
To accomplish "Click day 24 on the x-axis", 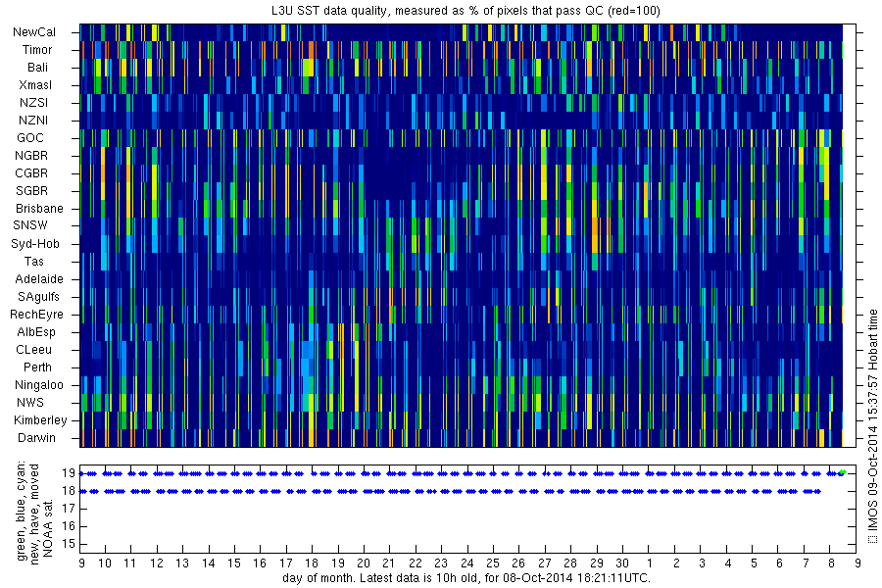I will pyautogui.click(x=466, y=563).
